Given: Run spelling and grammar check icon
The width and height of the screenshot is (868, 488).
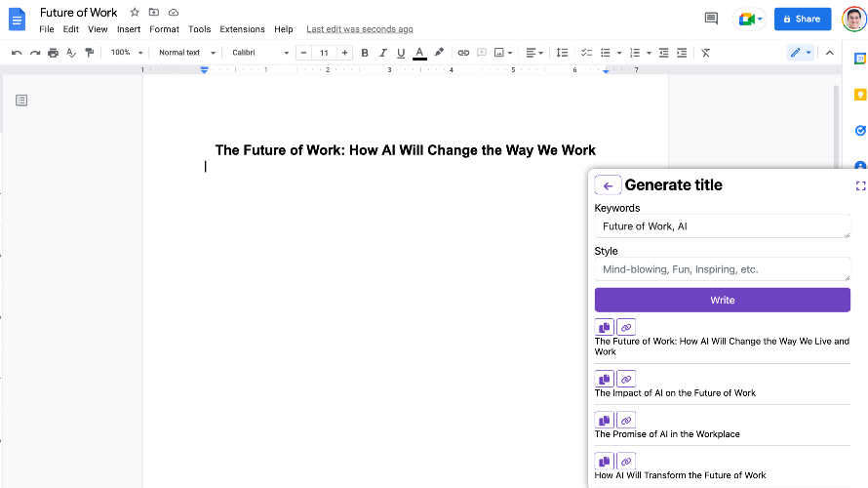Looking at the screenshot, I should coord(71,53).
